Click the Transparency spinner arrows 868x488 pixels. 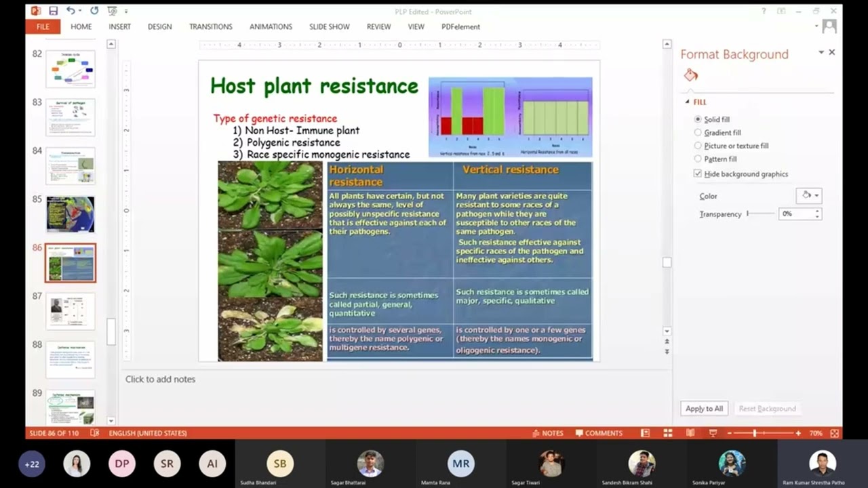pos(817,213)
